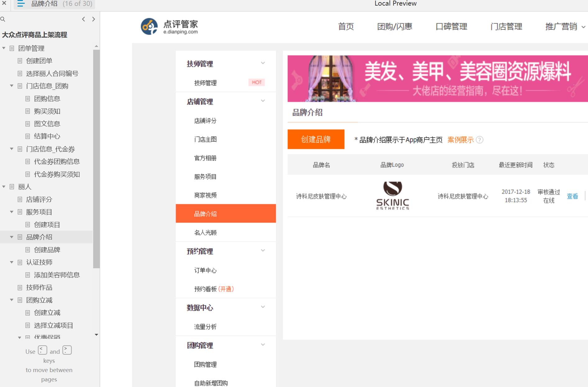Open the 推广营销 dropdown arrow
The height and width of the screenshot is (387, 588).
pos(583,27)
